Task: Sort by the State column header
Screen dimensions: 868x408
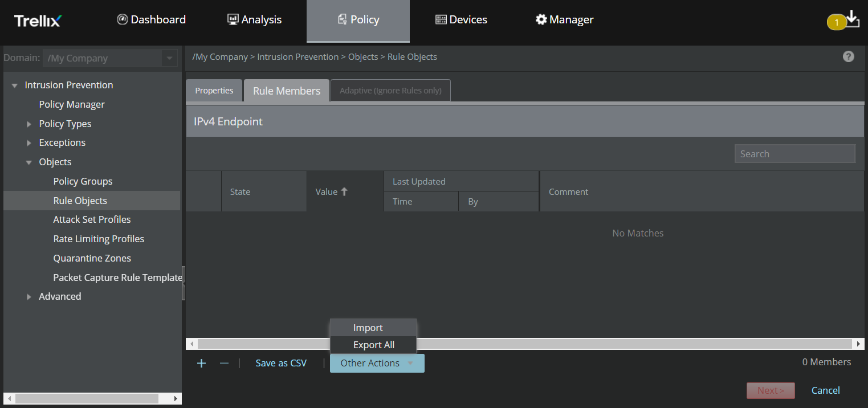Action: tap(264, 191)
